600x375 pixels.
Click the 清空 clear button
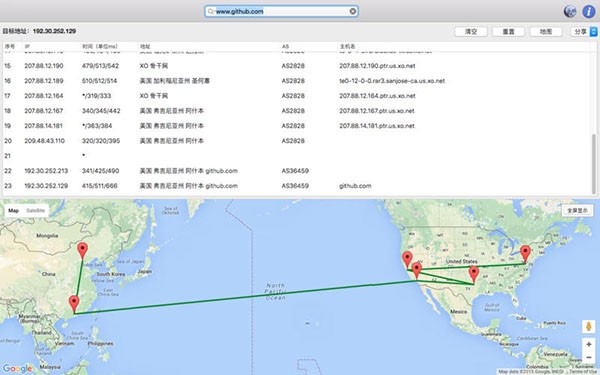(471, 32)
